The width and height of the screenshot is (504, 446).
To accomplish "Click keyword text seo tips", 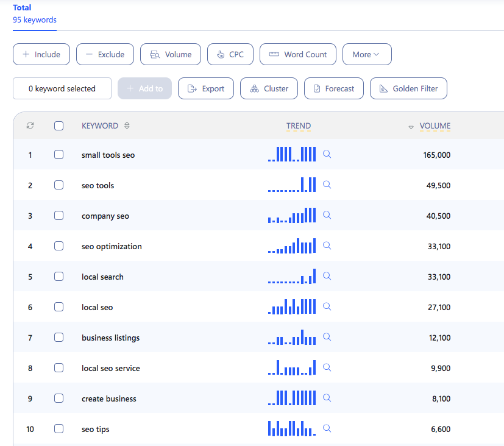I will (x=96, y=430).
